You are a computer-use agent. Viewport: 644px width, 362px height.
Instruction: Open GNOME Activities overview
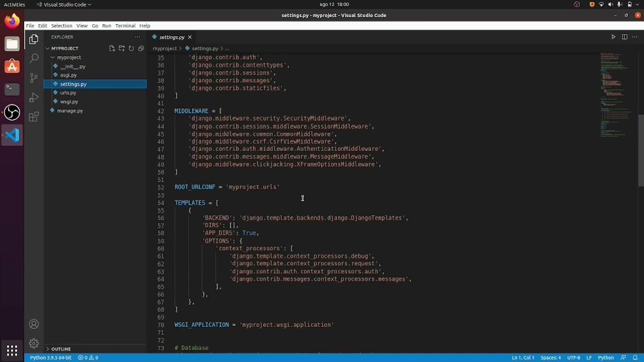pyautogui.click(x=15, y=5)
